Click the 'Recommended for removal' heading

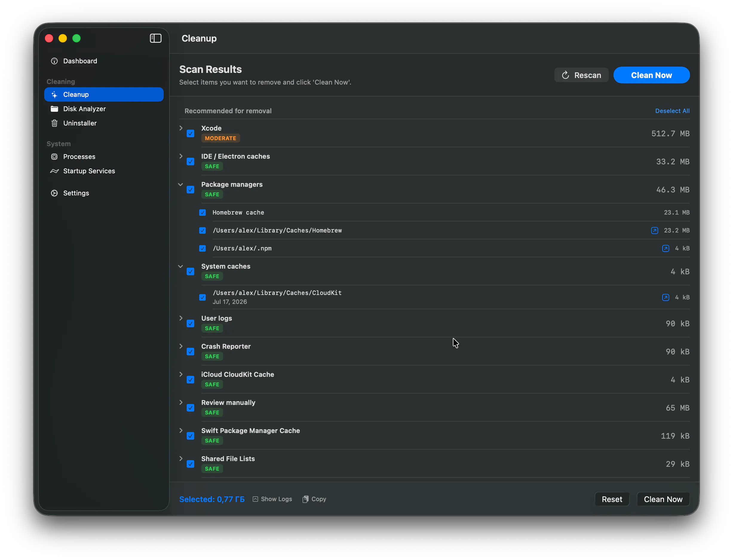tap(228, 111)
